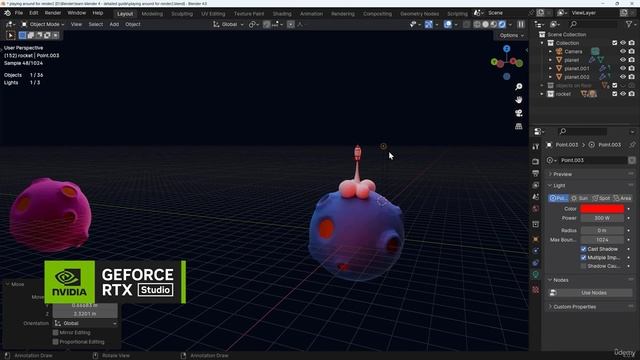Click the Radius 0 m field
640x360 pixels.
coord(602,231)
